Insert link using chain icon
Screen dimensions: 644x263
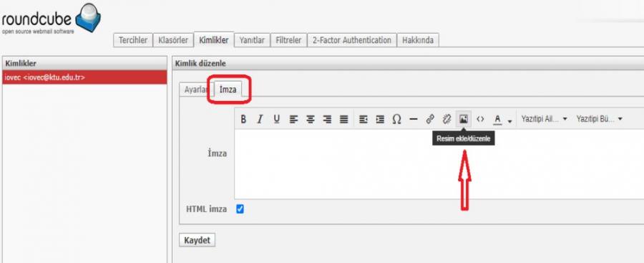[x=430, y=120]
